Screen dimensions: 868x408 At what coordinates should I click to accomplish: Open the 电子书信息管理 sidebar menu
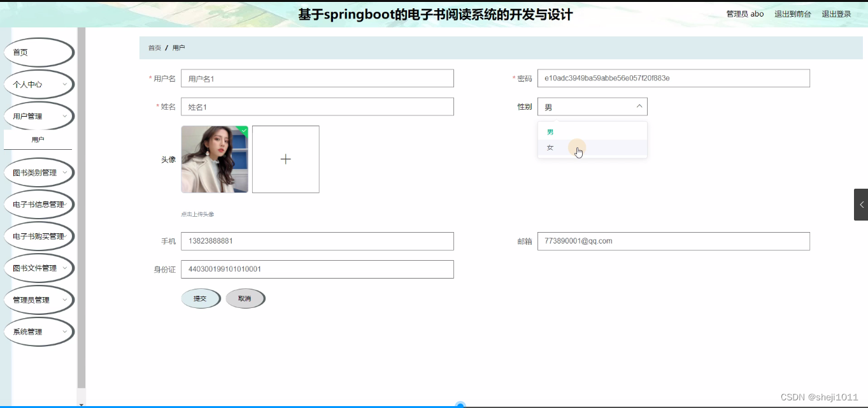39,204
